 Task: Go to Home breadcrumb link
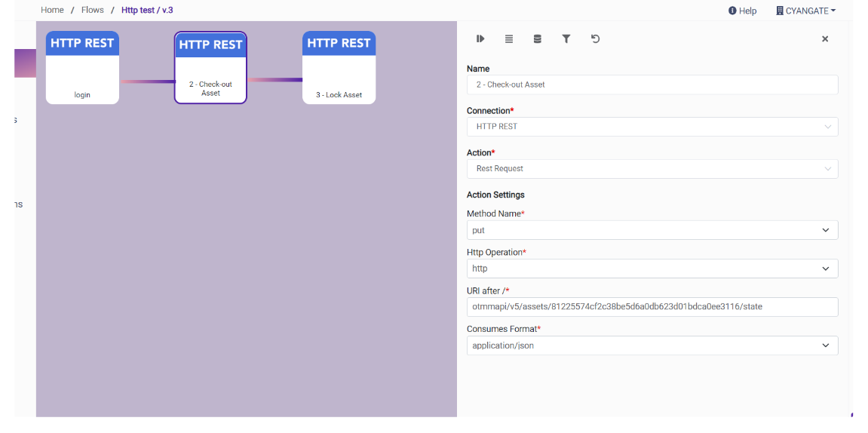click(x=52, y=10)
